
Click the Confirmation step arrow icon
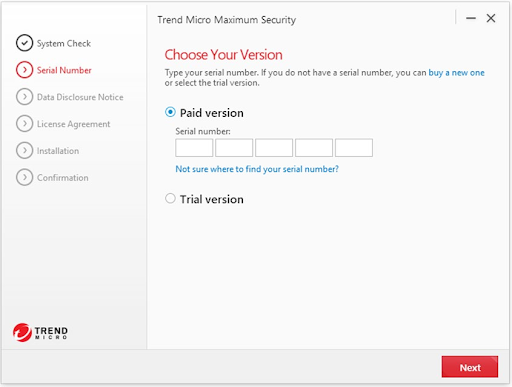(x=24, y=177)
